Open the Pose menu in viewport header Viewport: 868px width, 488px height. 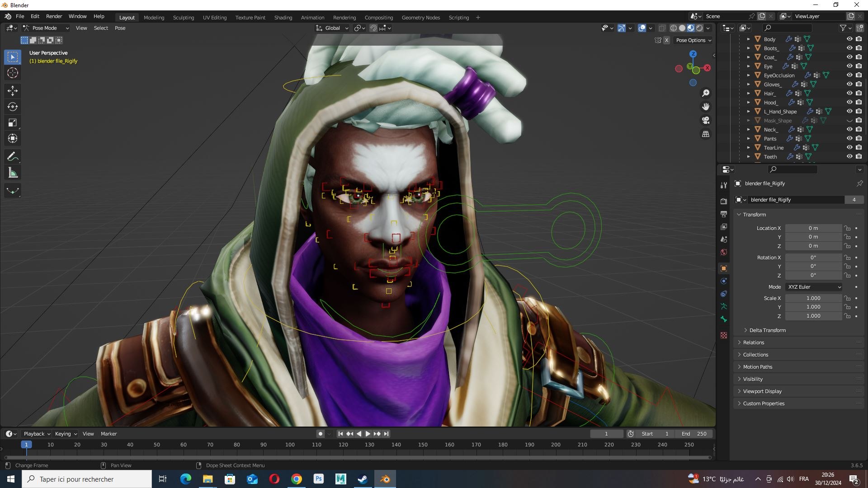[x=120, y=28]
